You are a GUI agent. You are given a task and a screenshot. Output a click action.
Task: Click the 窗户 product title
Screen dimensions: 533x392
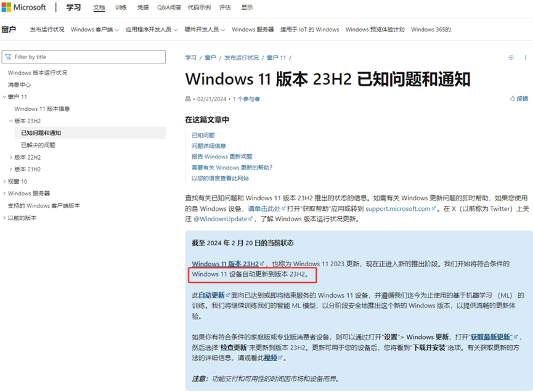[x=9, y=30]
